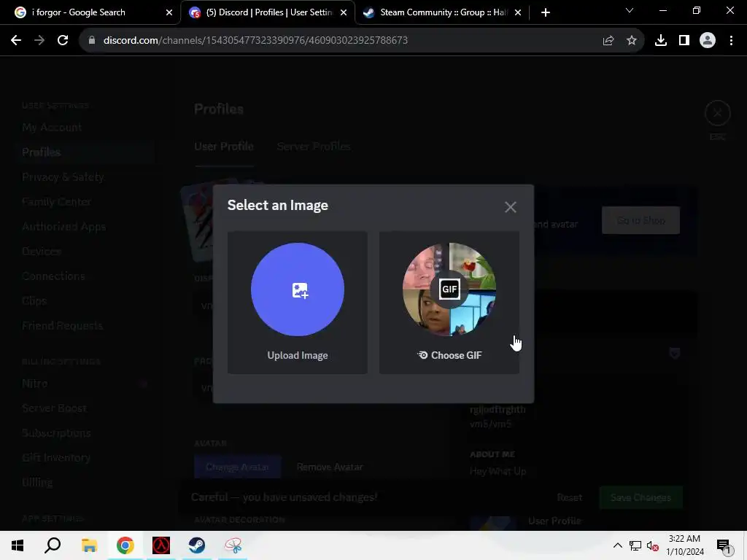
Task: Open File Explorer from the taskbar
Action: 89,545
